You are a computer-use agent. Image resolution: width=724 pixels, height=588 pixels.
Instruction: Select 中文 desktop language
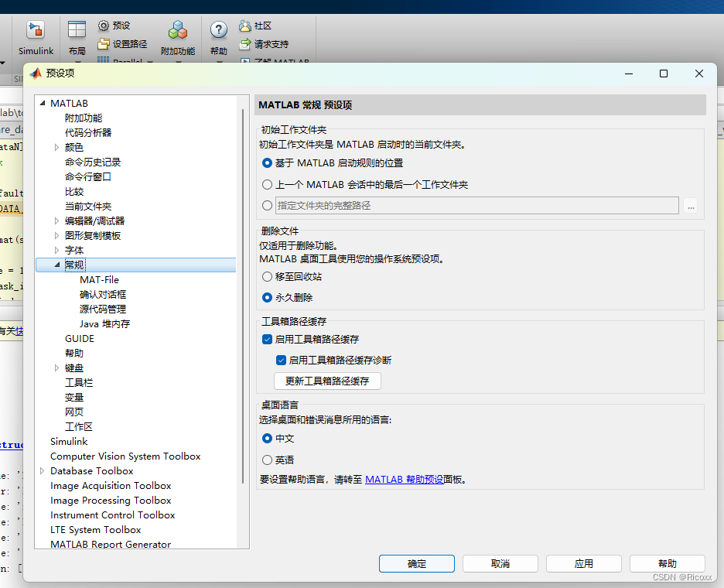267,439
